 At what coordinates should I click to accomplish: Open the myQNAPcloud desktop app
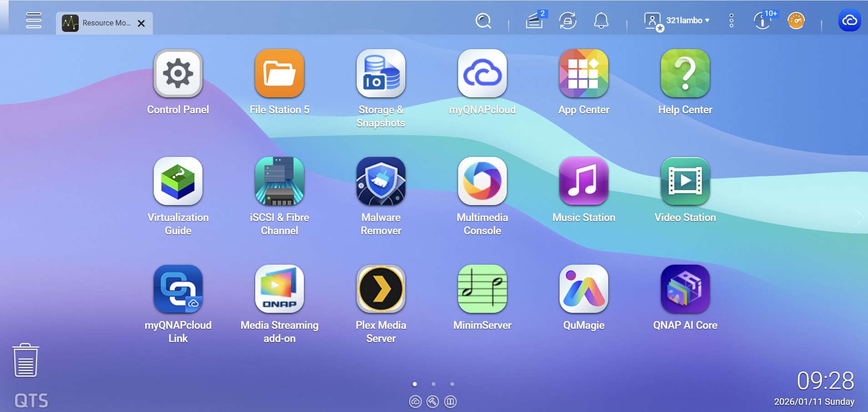coord(482,74)
